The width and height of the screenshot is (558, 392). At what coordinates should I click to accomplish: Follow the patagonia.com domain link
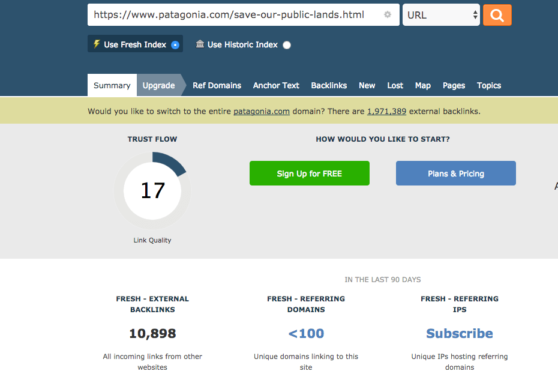(x=262, y=112)
